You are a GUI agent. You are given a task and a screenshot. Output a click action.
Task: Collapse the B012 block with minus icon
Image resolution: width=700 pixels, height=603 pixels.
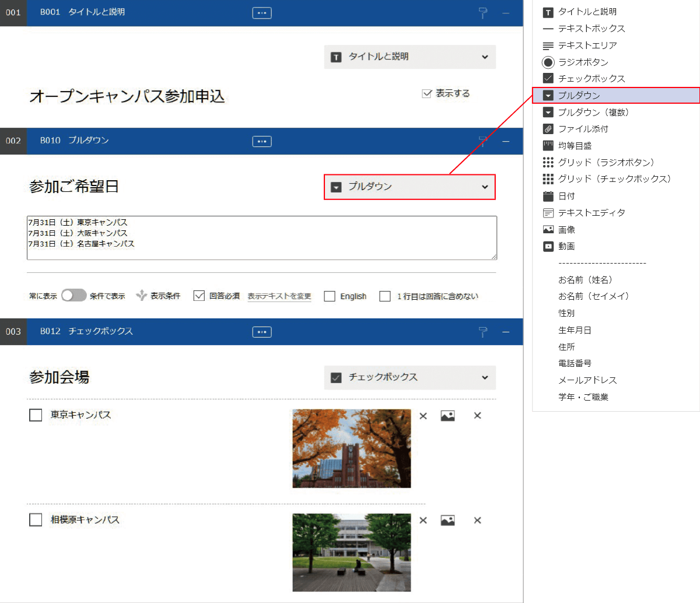pos(506,332)
